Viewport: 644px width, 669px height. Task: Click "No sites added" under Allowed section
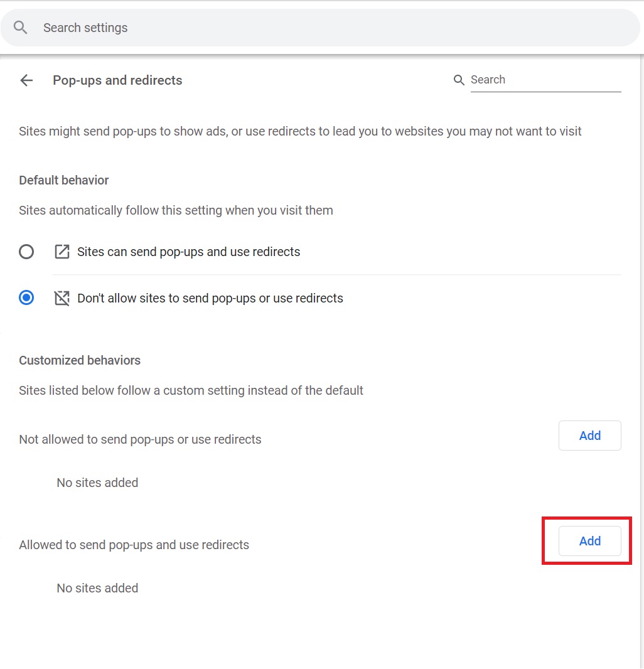(97, 588)
